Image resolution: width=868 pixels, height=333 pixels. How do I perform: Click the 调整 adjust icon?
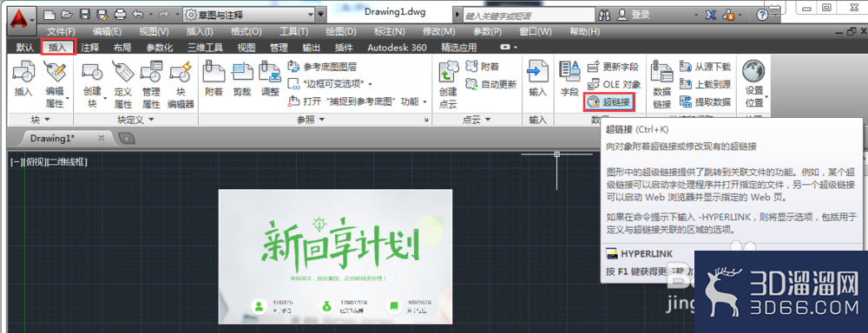pyautogui.click(x=270, y=72)
